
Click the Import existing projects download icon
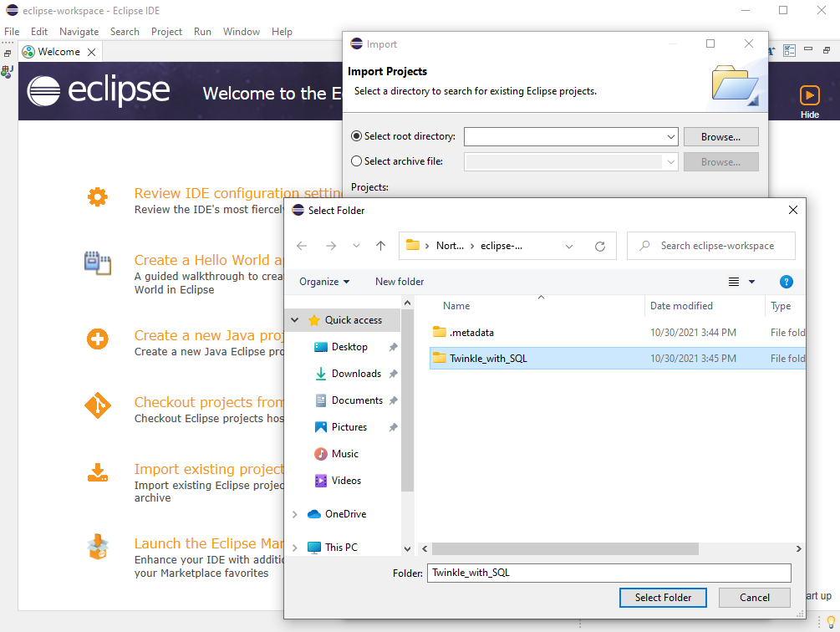(x=98, y=472)
